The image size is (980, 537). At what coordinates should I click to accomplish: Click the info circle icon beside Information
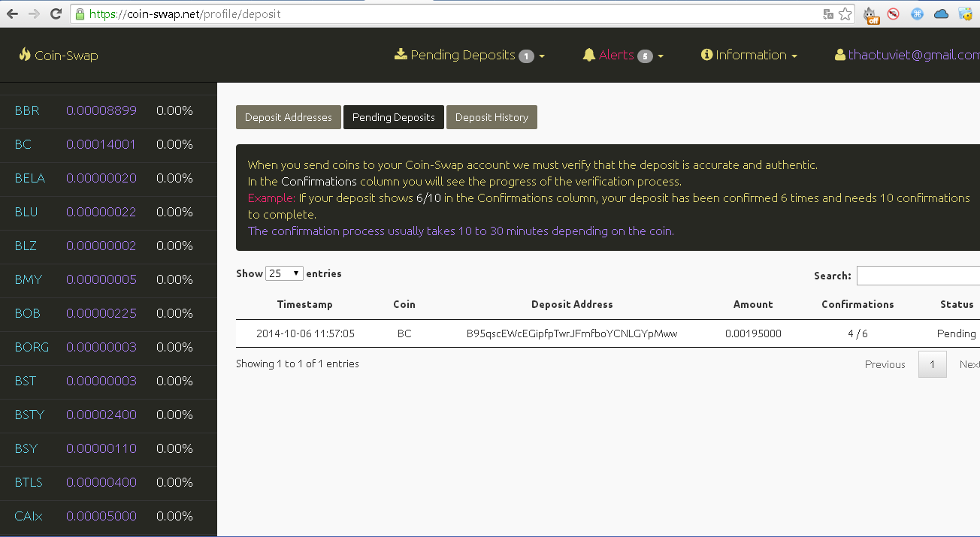[706, 55]
